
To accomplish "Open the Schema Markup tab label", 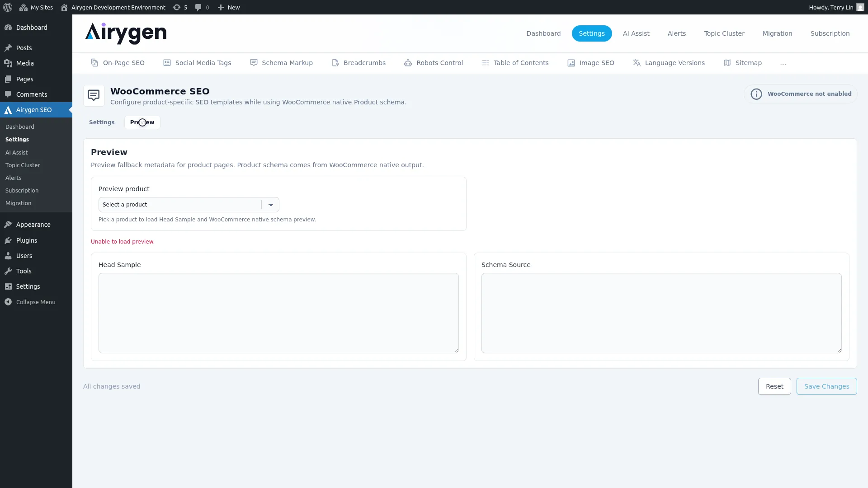I will coord(288,63).
